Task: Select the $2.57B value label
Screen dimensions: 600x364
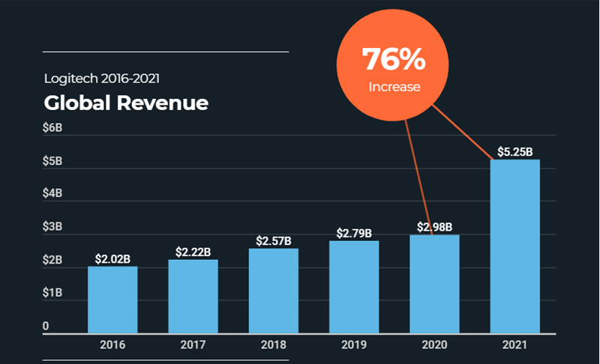Action: [273, 241]
